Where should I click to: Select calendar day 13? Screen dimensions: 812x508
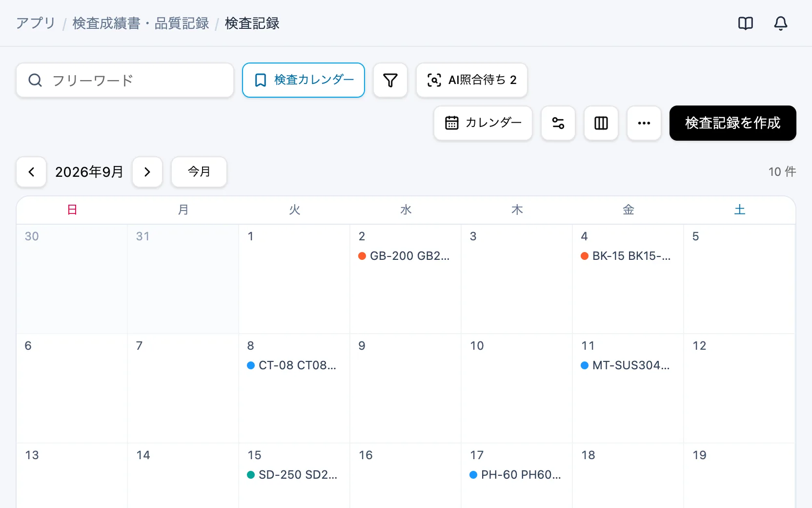(x=72, y=476)
